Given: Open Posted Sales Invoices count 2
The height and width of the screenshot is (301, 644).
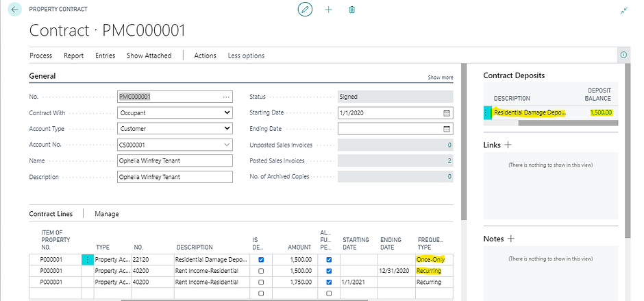Looking at the screenshot, I should [395, 160].
